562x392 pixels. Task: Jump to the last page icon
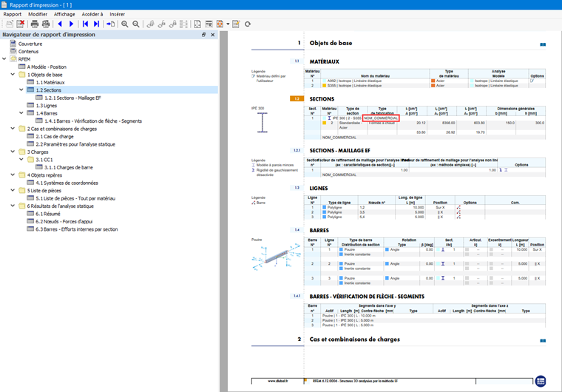tap(96, 24)
